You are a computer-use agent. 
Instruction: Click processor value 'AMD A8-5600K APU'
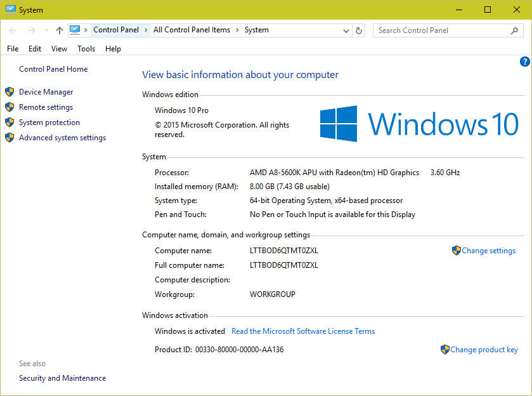tap(283, 173)
